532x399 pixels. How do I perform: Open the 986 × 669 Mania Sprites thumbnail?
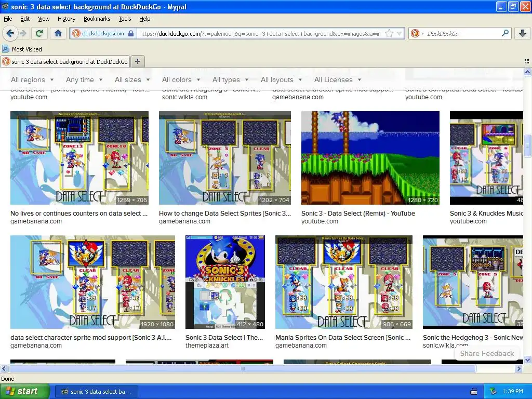coord(344,282)
